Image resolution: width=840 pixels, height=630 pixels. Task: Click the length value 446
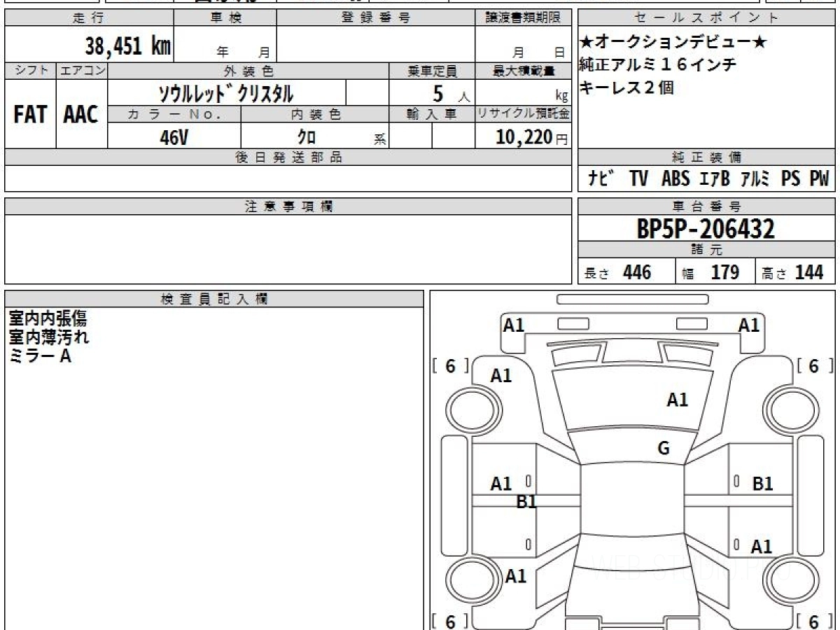point(637,272)
